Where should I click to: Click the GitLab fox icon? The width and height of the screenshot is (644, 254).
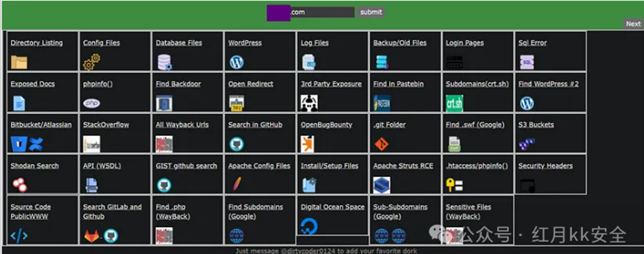[91, 236]
